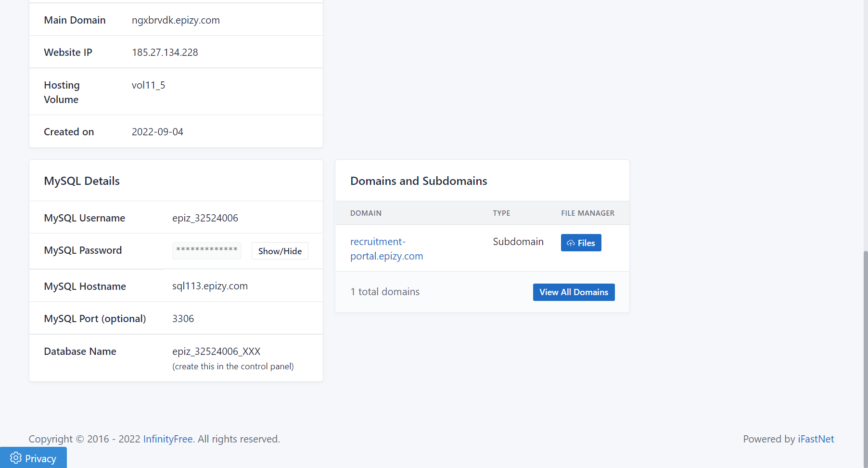Open the iFastNet link
This screenshot has height=468, width=868.
click(x=816, y=439)
